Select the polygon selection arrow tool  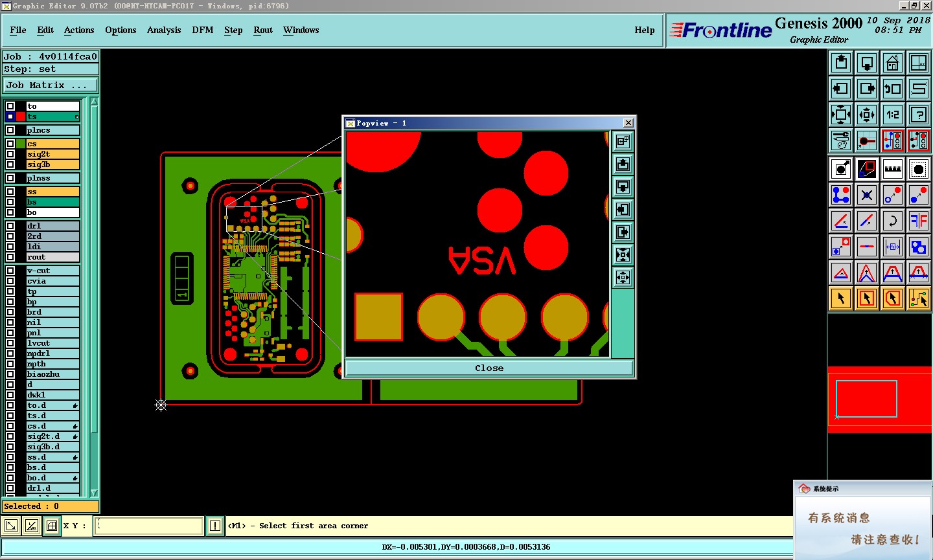coord(893,298)
